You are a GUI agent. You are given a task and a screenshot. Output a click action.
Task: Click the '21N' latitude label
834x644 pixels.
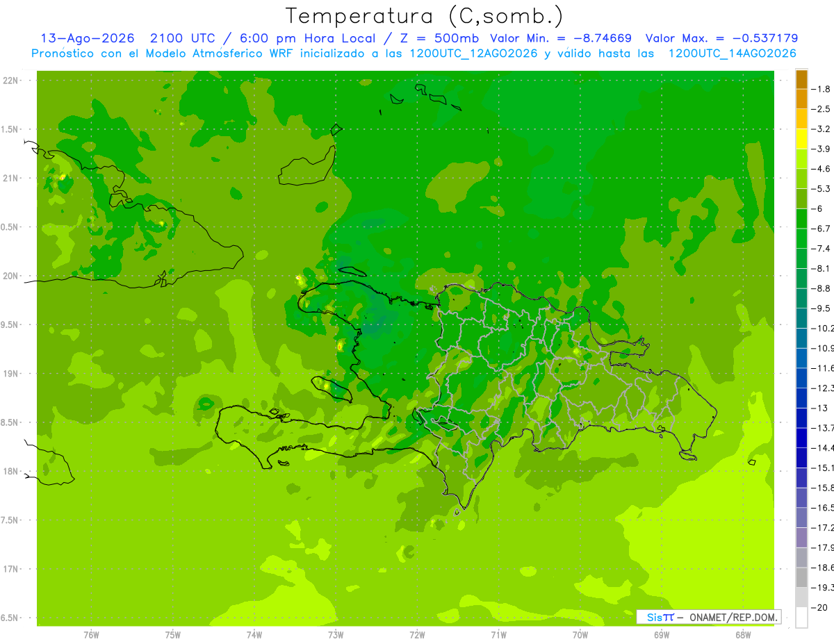pyautogui.click(x=12, y=178)
